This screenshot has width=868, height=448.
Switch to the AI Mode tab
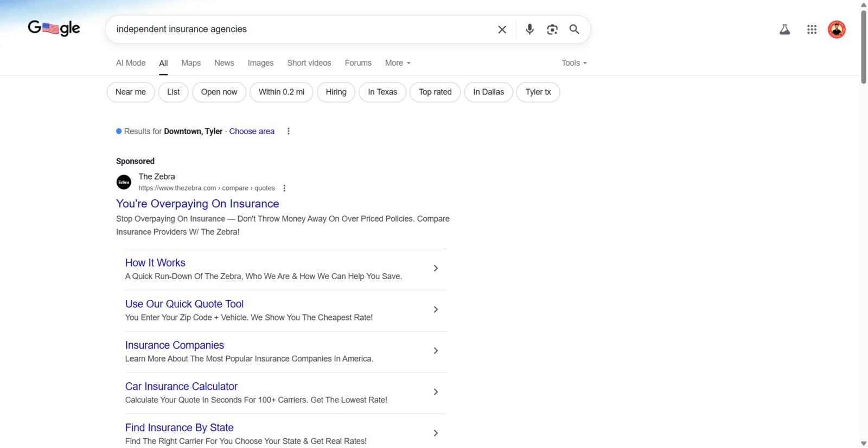pyautogui.click(x=131, y=63)
